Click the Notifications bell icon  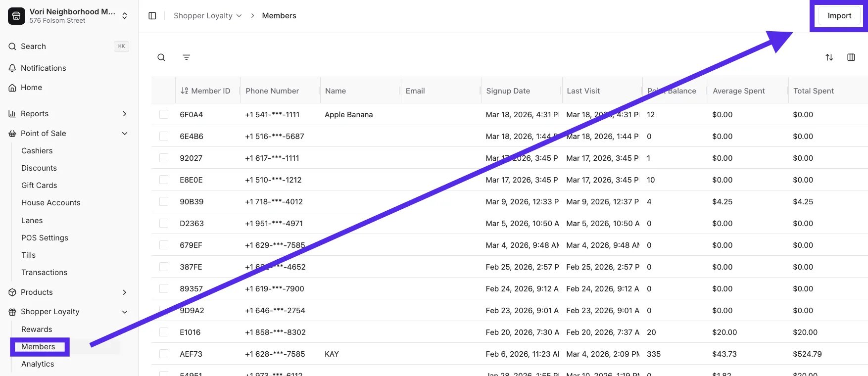tap(12, 68)
